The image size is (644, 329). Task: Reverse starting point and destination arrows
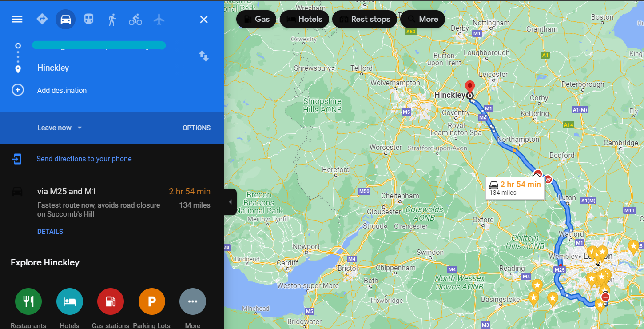(x=204, y=56)
